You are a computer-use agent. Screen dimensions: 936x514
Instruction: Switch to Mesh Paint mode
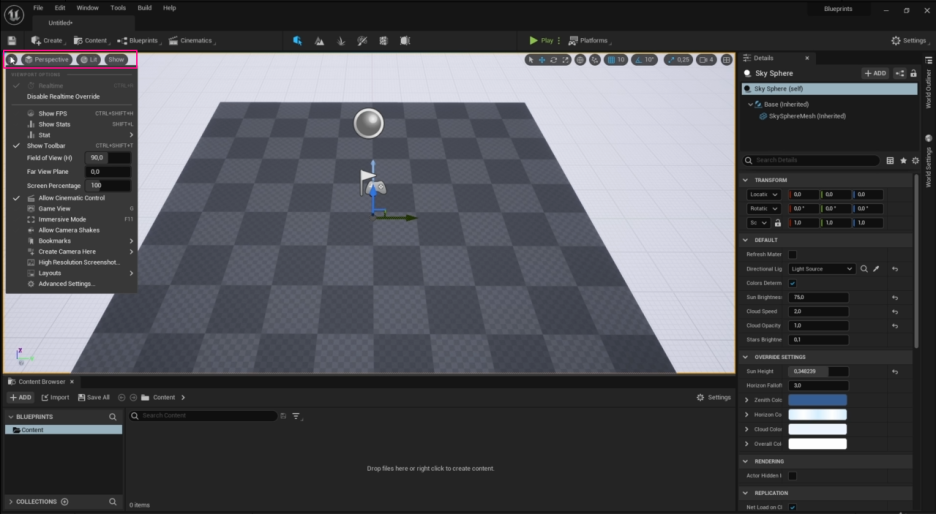[362, 41]
